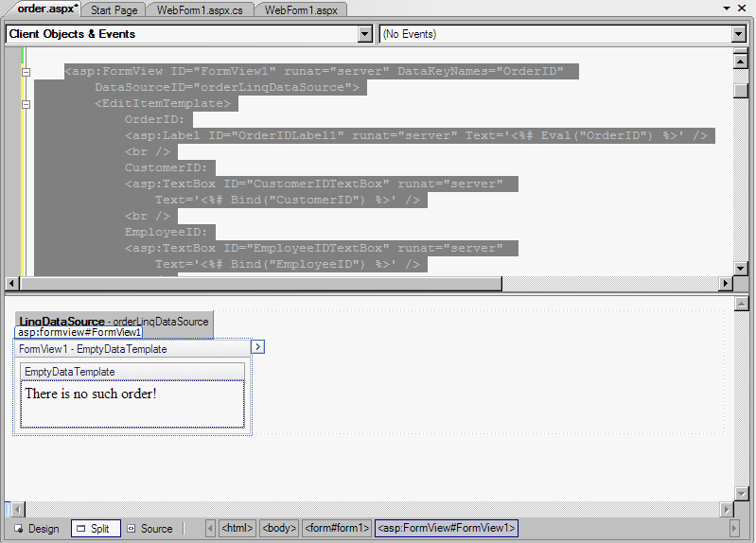Viewport: 756px width, 543px height.
Task: Switch to the WebForm1.aspx.cs tab
Action: tap(199, 9)
